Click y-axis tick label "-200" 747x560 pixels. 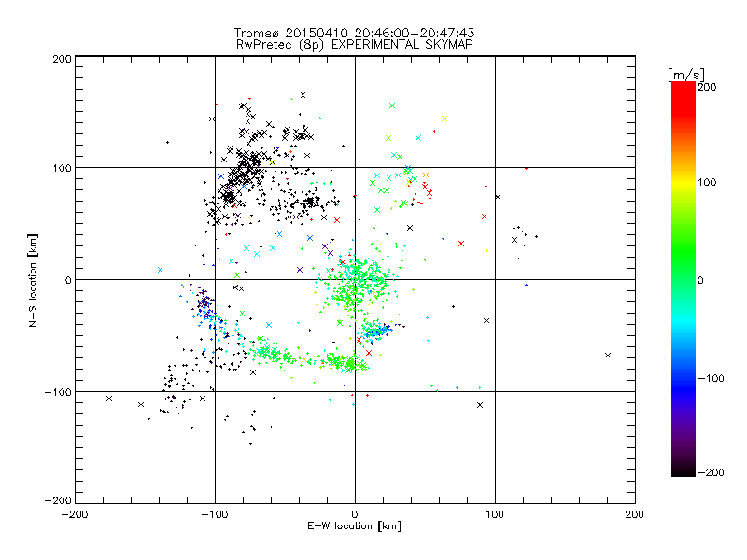[x=58, y=500]
